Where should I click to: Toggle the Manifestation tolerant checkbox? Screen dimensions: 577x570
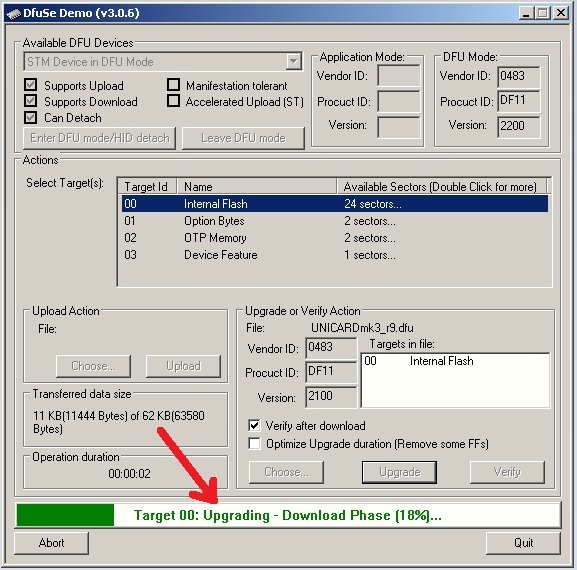174,85
